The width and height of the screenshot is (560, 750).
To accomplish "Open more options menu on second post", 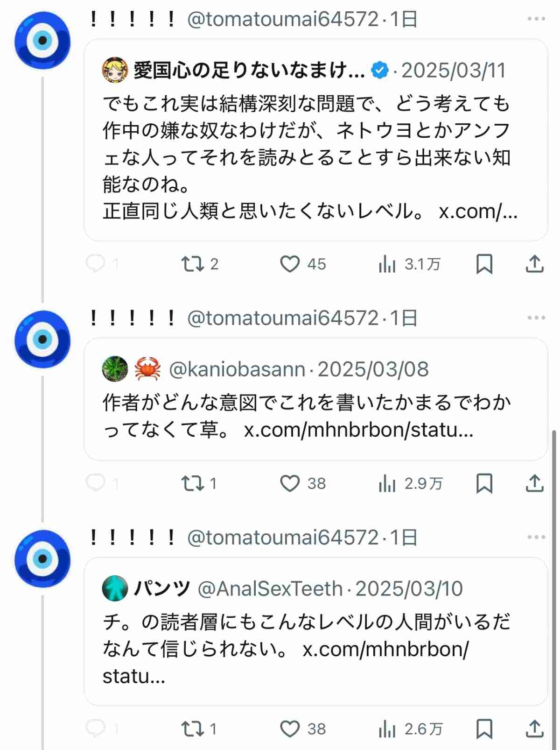I will (536, 318).
